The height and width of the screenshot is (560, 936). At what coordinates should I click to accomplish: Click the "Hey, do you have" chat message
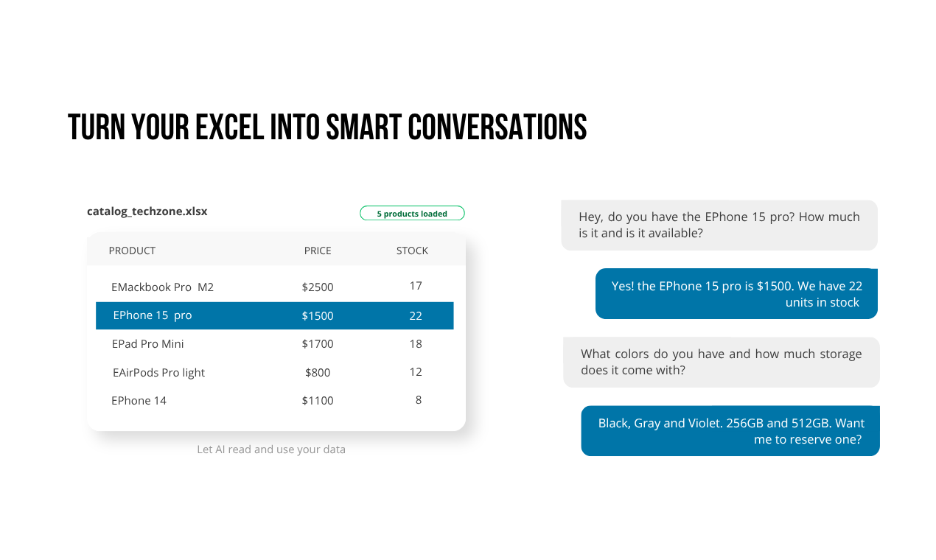click(x=719, y=225)
